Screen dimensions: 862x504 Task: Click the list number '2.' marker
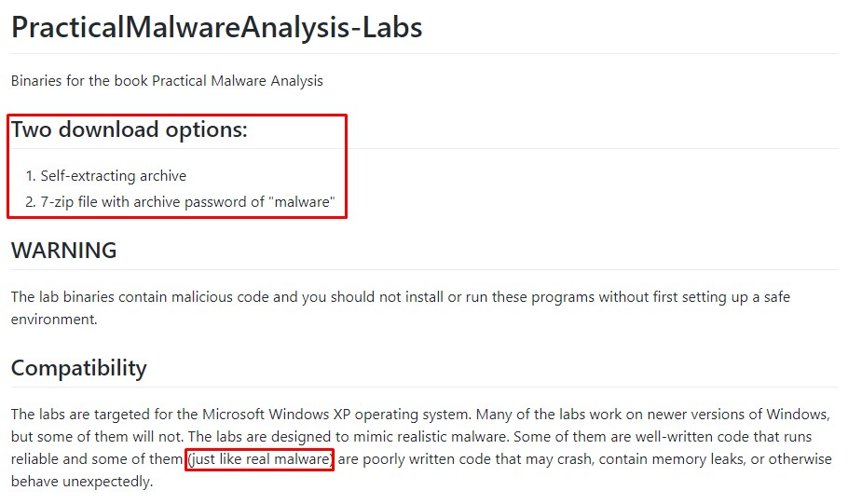coord(31,201)
